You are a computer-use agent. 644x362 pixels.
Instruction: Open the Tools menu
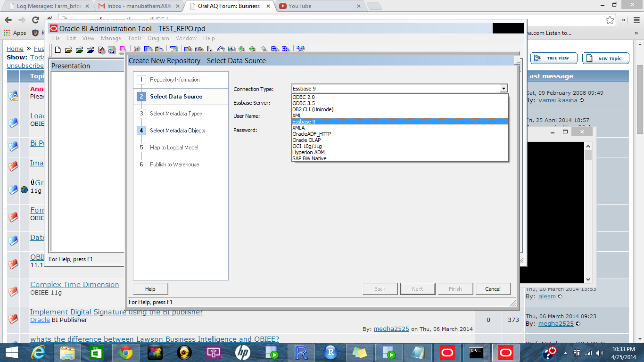tap(134, 38)
